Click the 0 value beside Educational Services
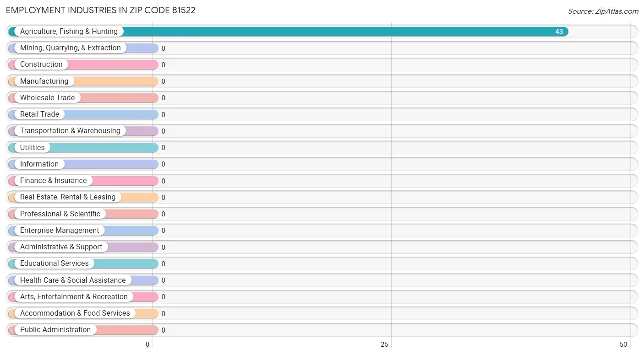 coord(163,264)
